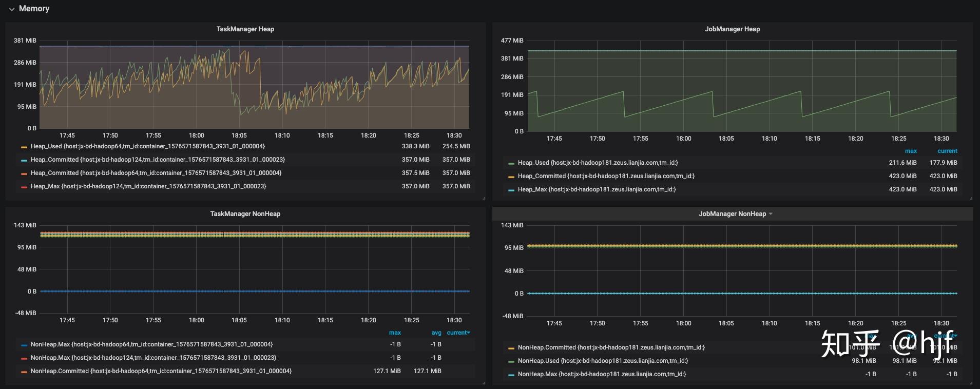
Task: Open the JobManager Heap panel title menu
Action: tap(732, 29)
